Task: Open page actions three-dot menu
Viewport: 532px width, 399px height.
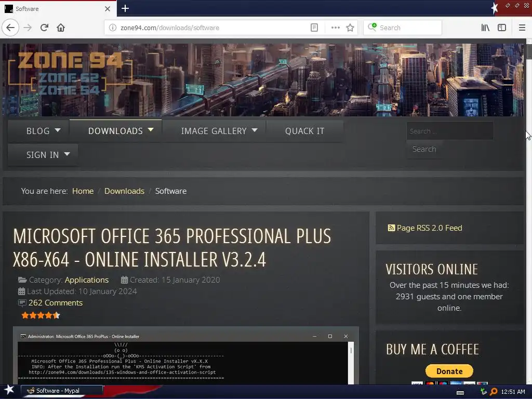Action: click(336, 28)
